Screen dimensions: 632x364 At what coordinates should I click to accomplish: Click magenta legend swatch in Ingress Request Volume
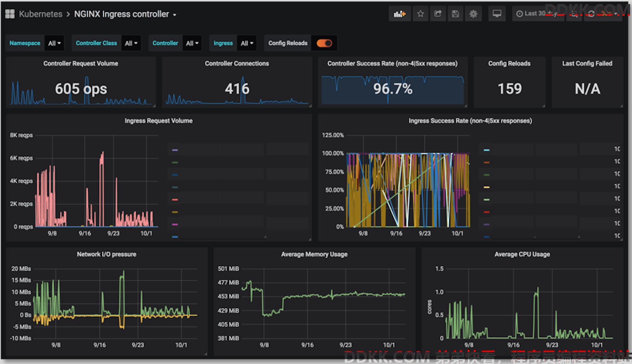click(175, 224)
